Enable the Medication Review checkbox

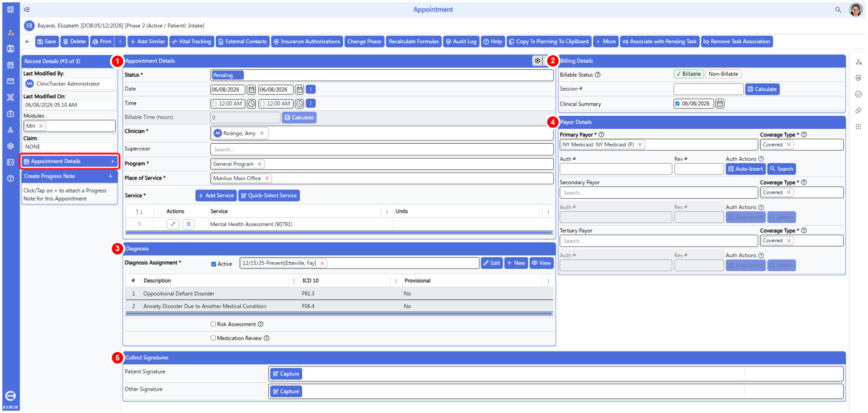(x=213, y=338)
